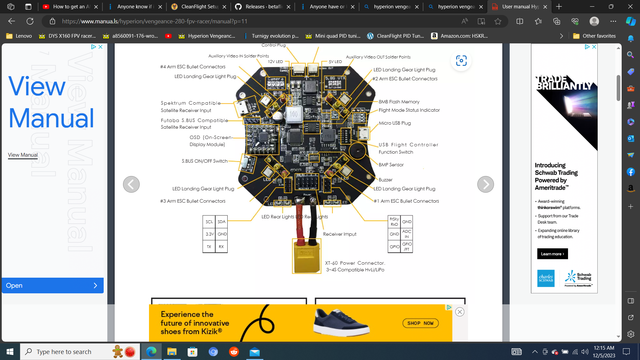Image resolution: width=640 pixels, height=360 pixels.
Task: View site information lock icon
Action: point(52,21)
